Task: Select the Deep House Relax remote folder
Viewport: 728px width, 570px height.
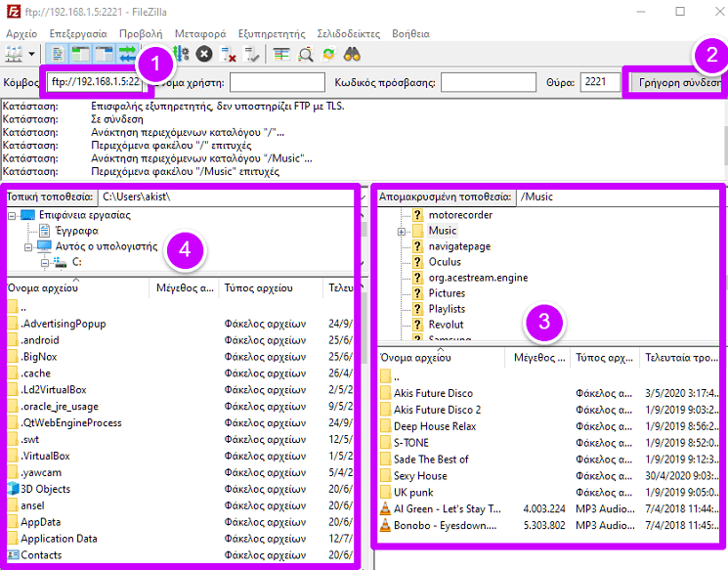Action: (434, 426)
